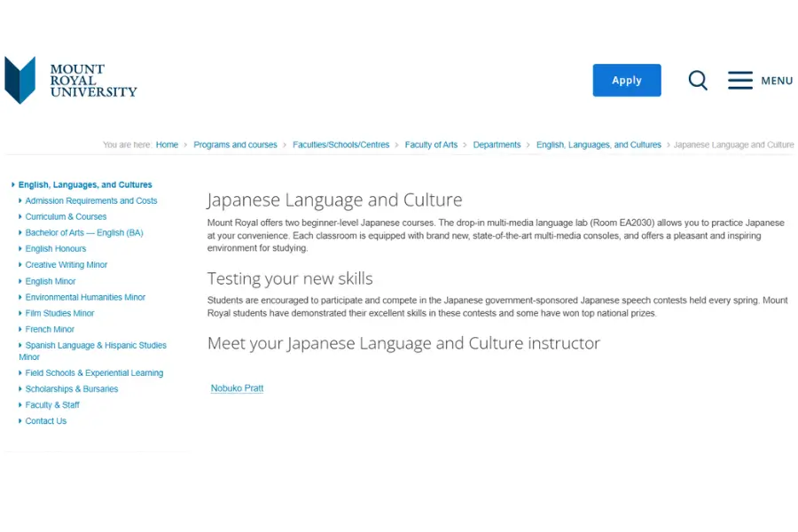The height and width of the screenshot is (532, 798).
Task: Open Bachelor of Arts — English (BA)
Action: coord(84,232)
